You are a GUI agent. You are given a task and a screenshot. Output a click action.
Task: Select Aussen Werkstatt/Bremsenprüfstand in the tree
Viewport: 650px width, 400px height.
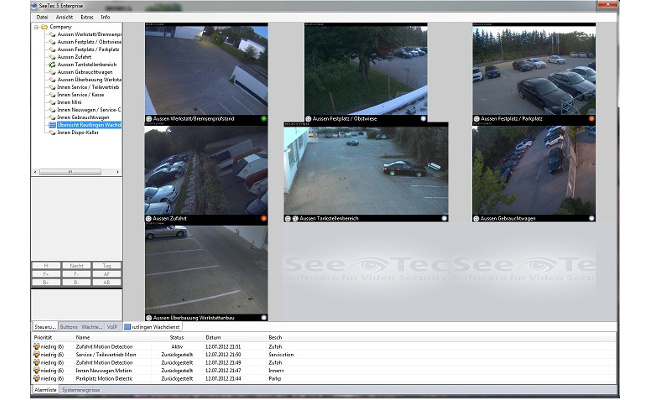click(89, 34)
